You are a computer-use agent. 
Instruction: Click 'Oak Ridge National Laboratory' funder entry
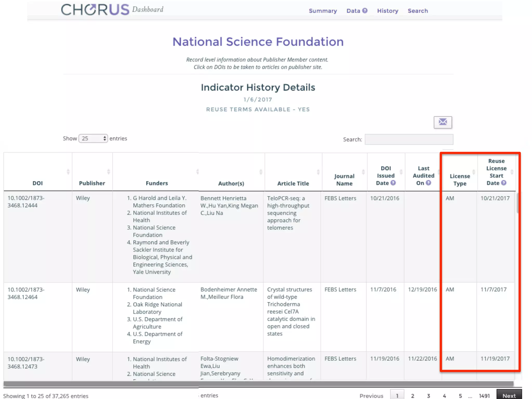pyautogui.click(x=157, y=308)
